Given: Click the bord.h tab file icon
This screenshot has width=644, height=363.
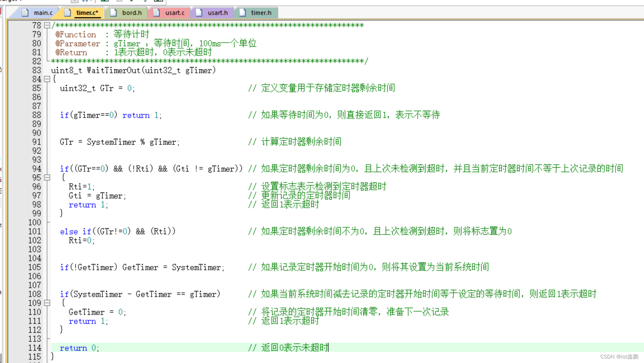Looking at the screenshot, I should pyautogui.click(x=114, y=13).
